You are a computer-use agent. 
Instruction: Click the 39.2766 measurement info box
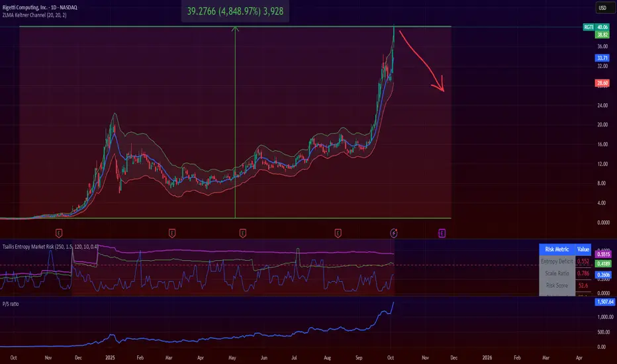235,11
